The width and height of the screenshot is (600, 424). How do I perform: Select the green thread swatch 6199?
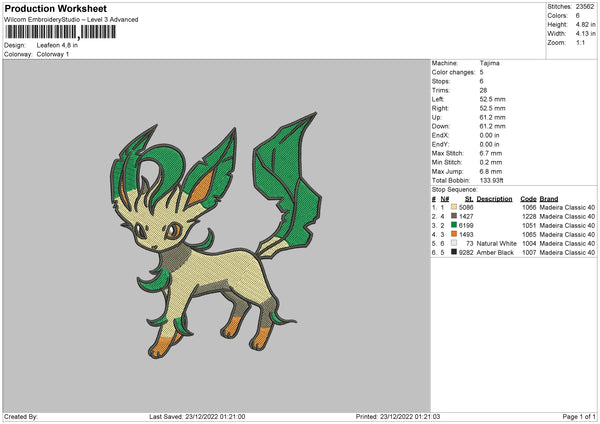[454, 225]
